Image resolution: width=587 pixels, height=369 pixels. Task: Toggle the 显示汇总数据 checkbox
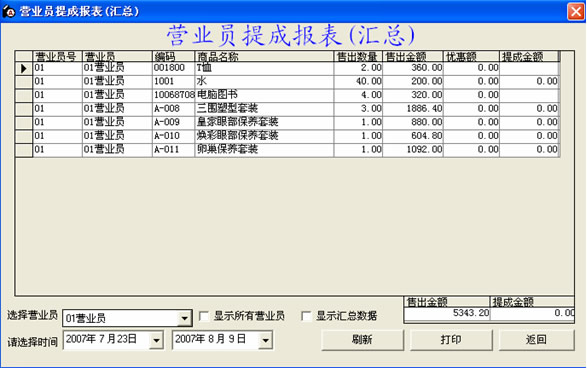click(306, 316)
